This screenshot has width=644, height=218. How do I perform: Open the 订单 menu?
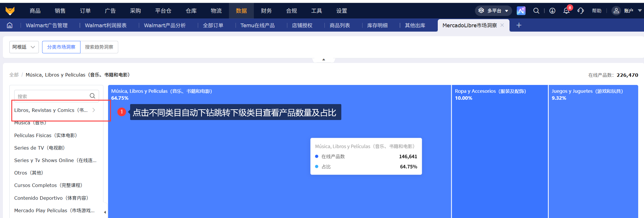(x=85, y=11)
